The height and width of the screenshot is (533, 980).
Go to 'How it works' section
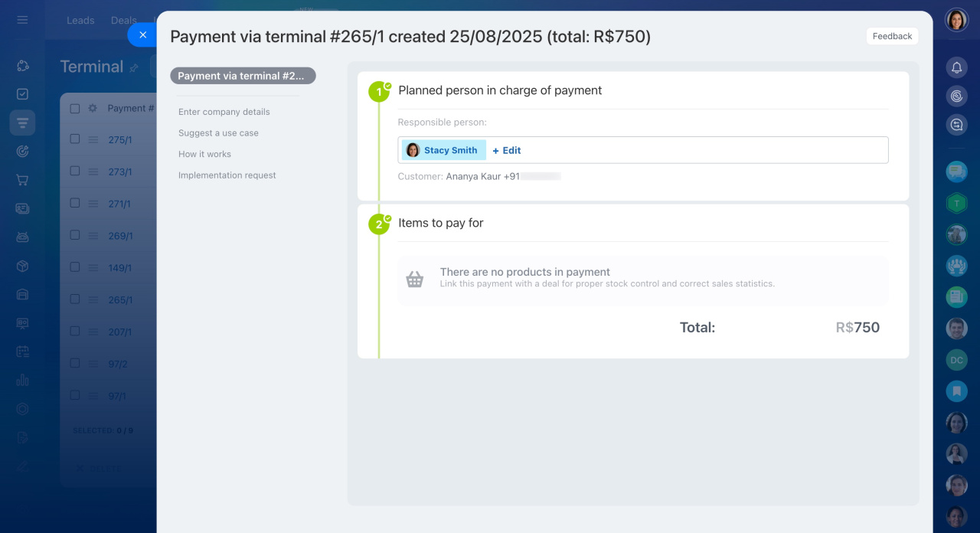click(204, 154)
